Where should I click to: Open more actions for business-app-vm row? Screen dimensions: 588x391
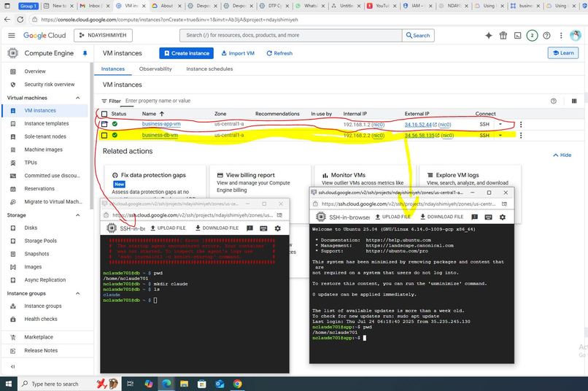(520, 125)
